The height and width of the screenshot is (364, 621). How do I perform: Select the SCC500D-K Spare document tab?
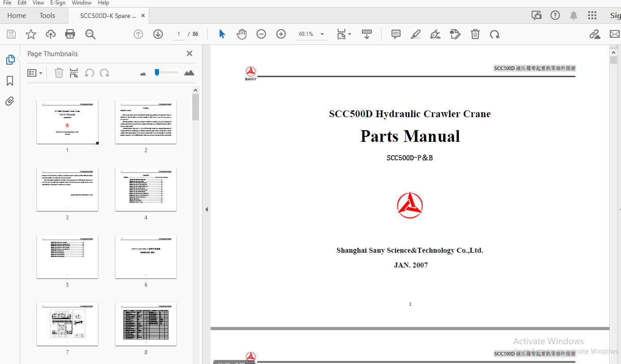point(108,16)
